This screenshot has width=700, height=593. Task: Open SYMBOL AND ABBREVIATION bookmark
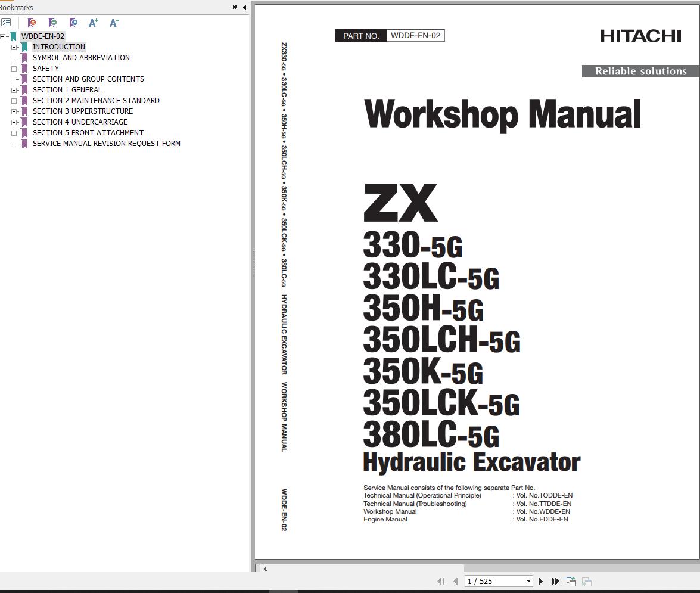tap(81, 58)
